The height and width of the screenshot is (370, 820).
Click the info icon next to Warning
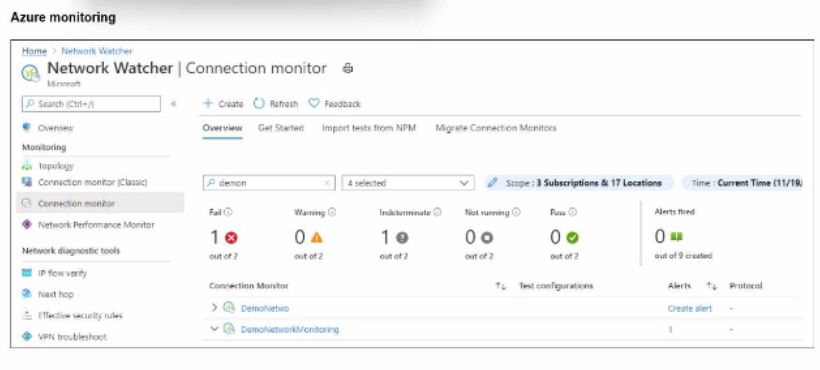[x=332, y=212]
